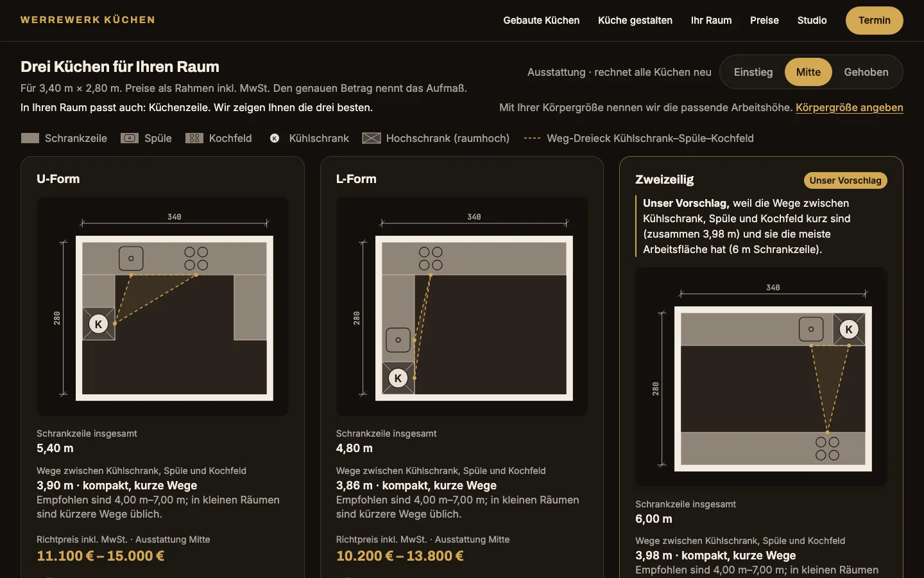Set equipment level to Gehoben

coord(866,72)
